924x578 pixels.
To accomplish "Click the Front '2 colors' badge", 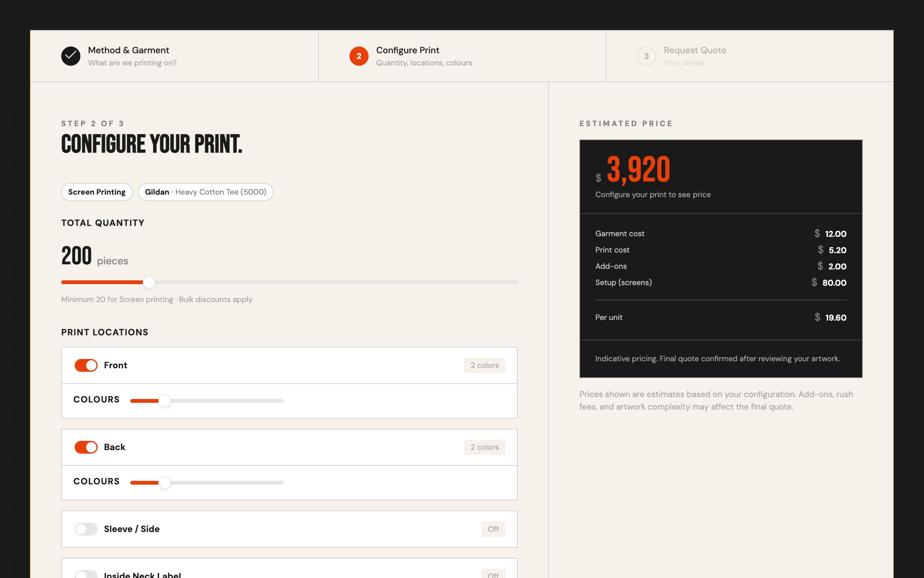I will tap(485, 365).
